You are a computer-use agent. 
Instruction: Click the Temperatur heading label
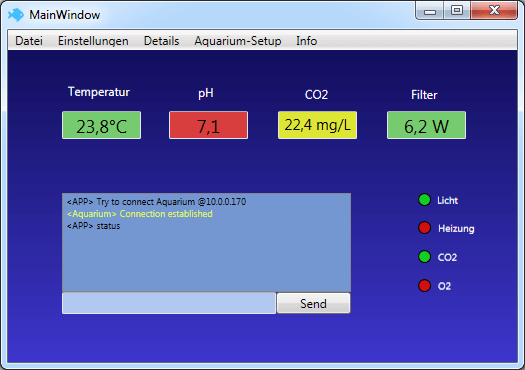[99, 92]
